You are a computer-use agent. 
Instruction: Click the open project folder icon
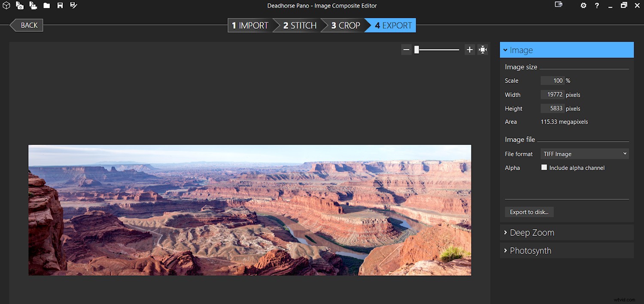46,6
